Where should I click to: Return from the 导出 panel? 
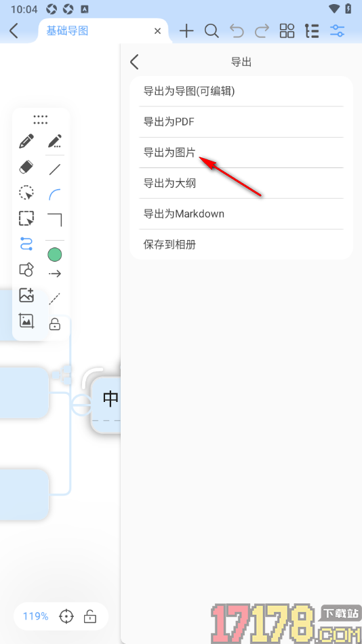click(134, 62)
